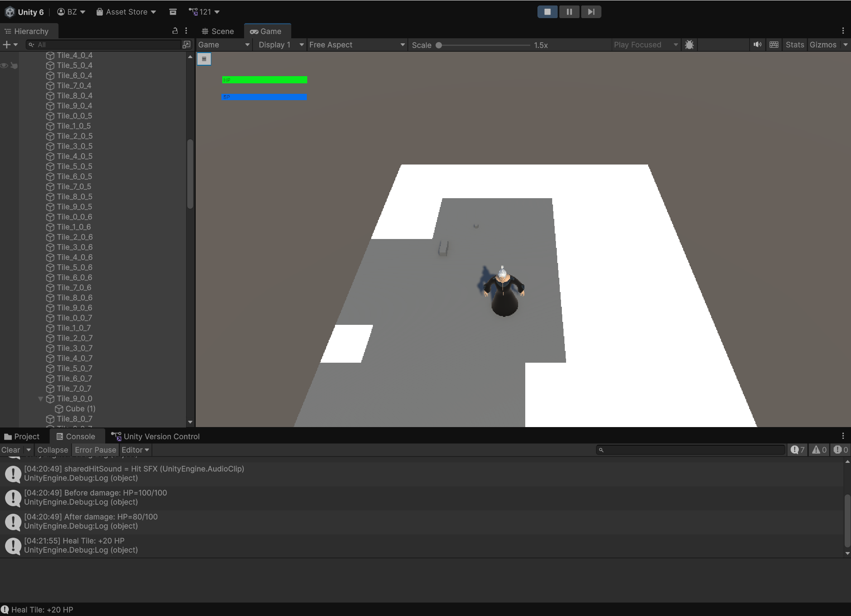Open the Package Manager box icon
The image size is (851, 616).
[x=173, y=12]
